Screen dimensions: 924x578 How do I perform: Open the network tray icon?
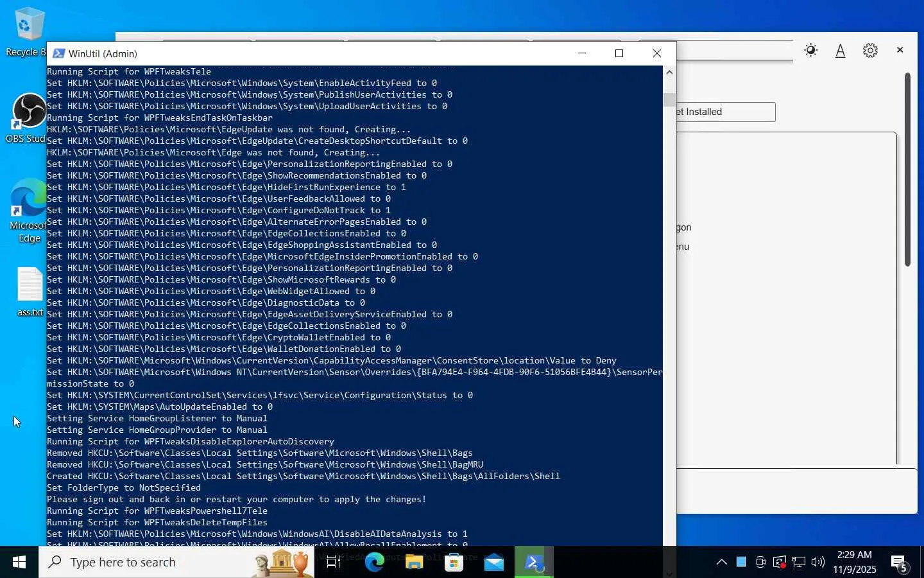click(799, 562)
